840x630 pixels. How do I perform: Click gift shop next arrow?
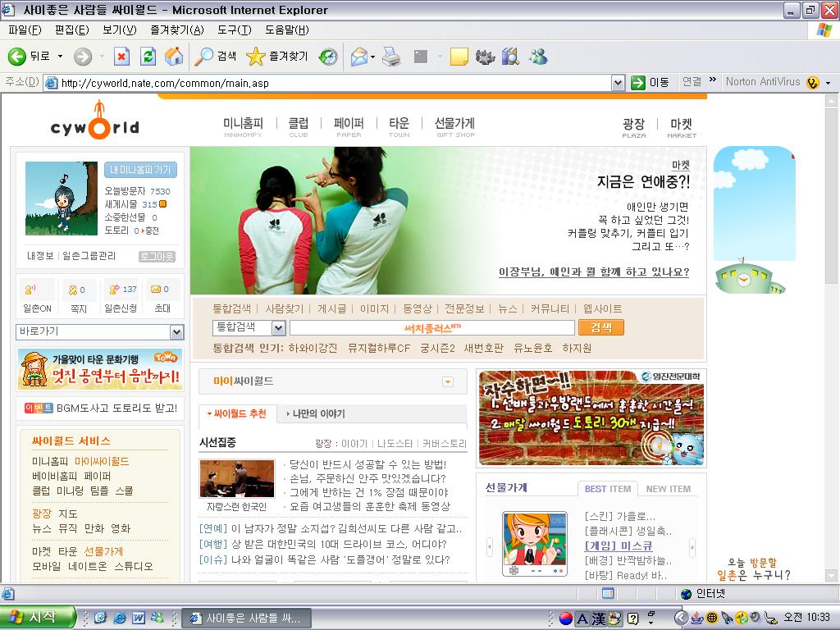pos(692,547)
